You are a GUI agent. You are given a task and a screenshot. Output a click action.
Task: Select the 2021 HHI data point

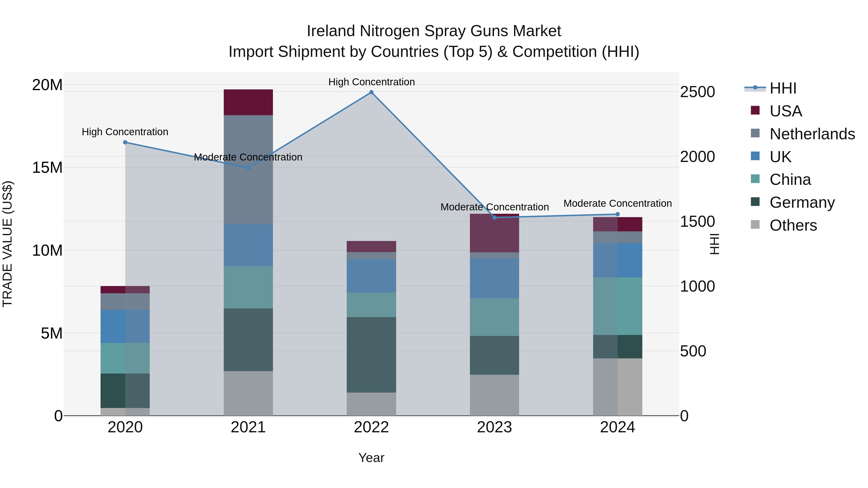coord(248,168)
